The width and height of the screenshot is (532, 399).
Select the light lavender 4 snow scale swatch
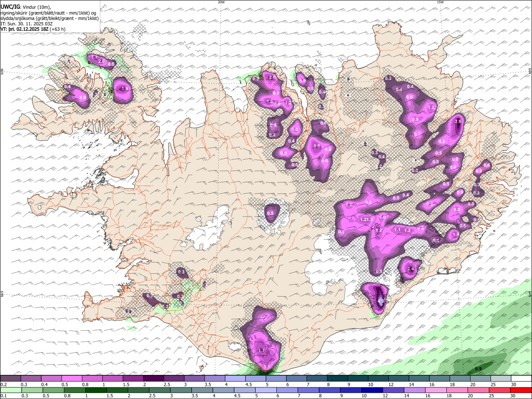tap(235, 378)
